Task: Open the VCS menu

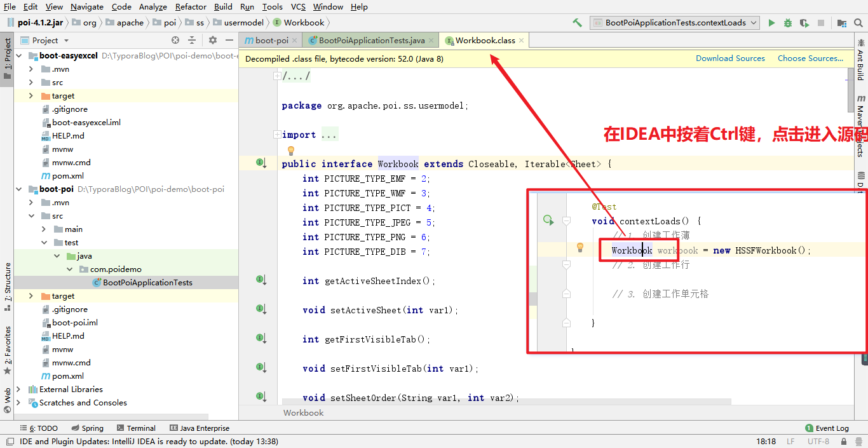Action: pos(298,6)
